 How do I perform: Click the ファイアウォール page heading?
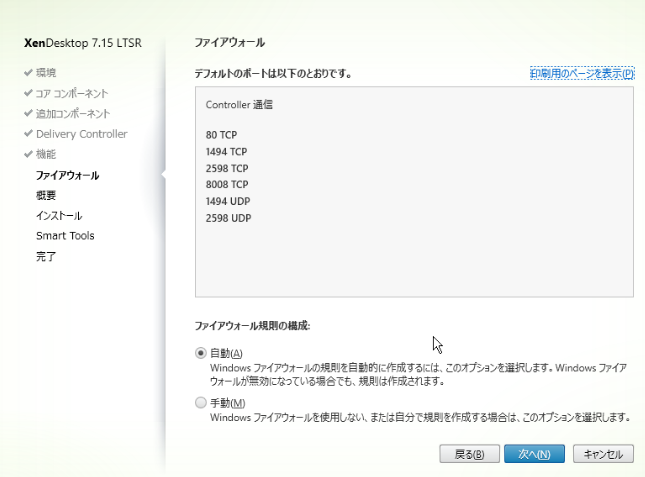tap(230, 42)
